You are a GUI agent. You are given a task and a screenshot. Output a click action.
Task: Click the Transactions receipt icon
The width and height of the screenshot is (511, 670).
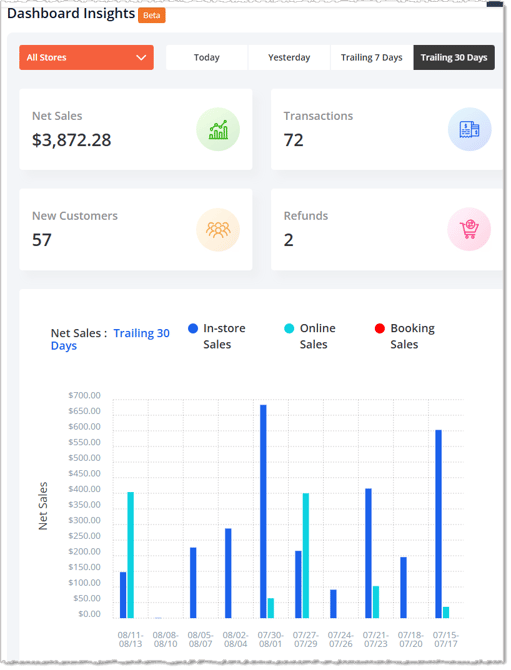pos(470,129)
